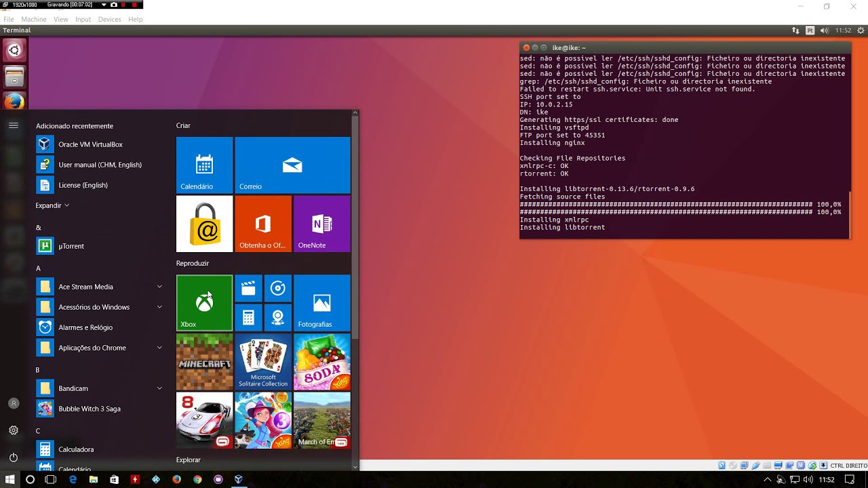
Task: Launch µTorrent from the app list
Action: (100, 246)
